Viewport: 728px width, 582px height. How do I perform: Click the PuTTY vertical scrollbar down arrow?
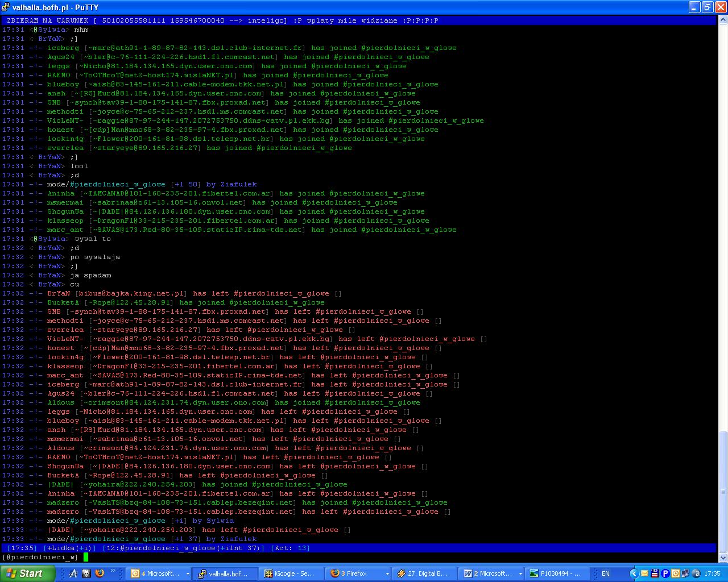(723, 556)
